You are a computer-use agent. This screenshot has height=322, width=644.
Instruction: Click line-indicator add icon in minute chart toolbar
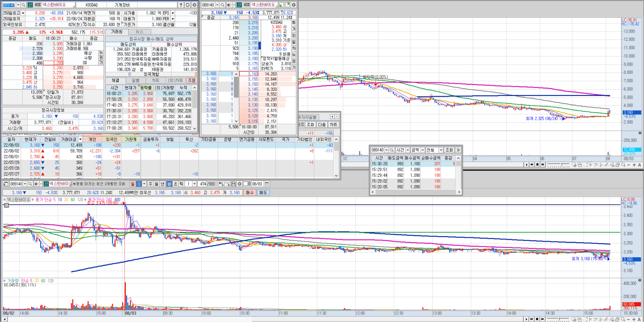227,184
